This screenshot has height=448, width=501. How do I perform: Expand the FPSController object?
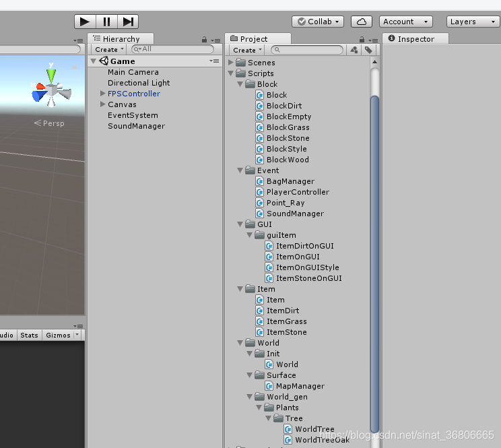(102, 94)
